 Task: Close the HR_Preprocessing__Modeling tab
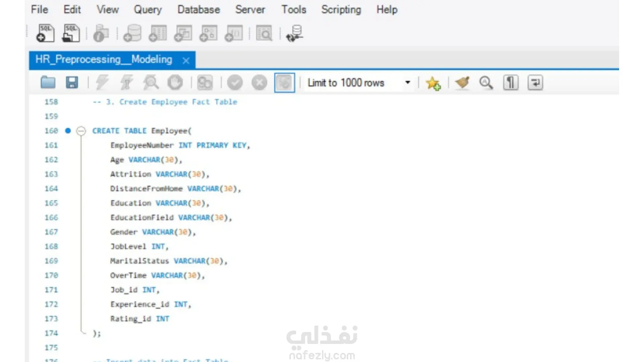186,60
